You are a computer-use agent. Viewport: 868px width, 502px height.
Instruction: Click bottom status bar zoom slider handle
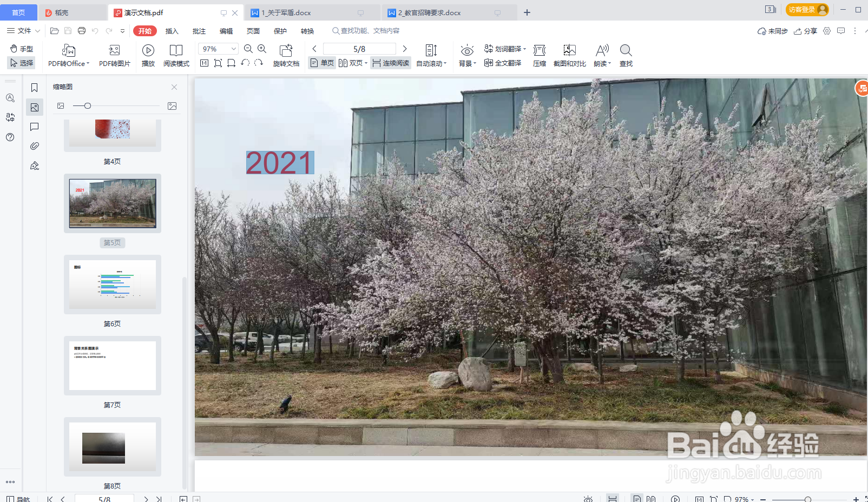[807, 499]
